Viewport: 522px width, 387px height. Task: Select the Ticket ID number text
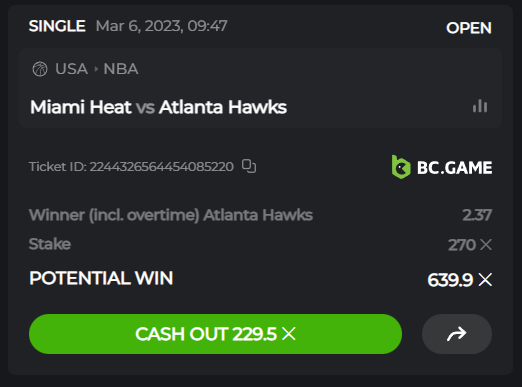[162, 166]
